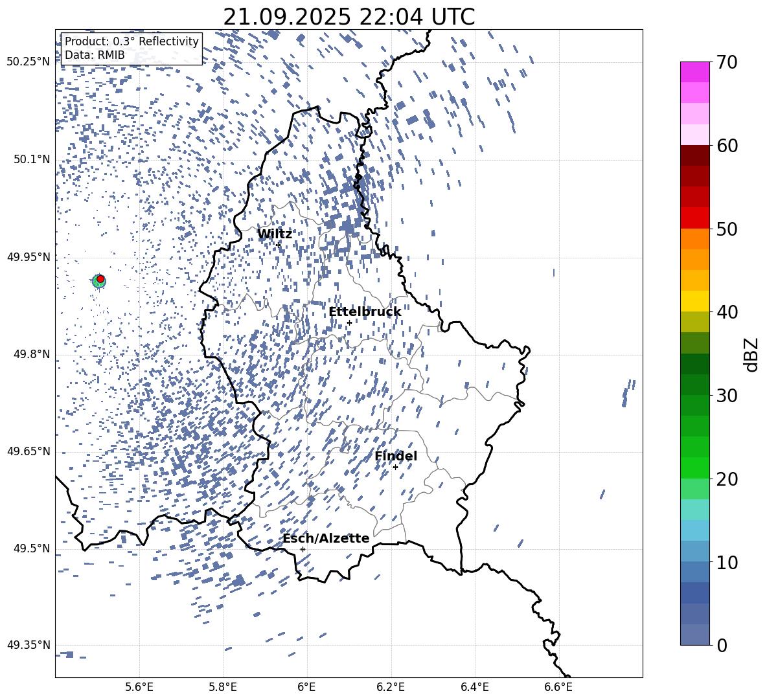Click the 49.35°N latitude label
Screen dimensions: 767x700
coord(29,645)
